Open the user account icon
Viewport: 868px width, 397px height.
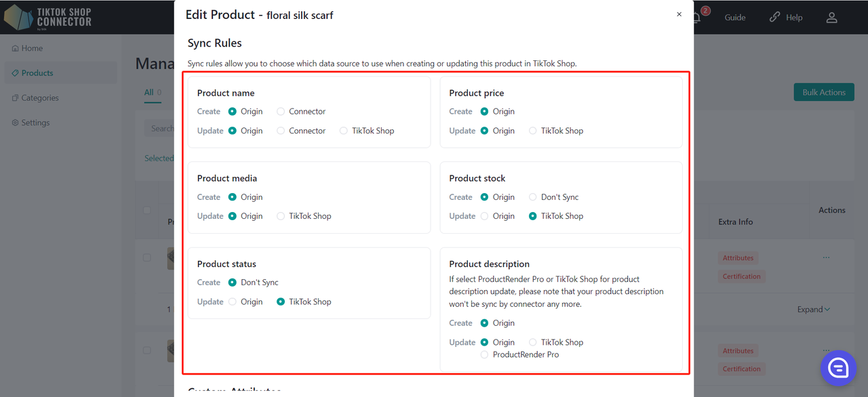(x=831, y=18)
